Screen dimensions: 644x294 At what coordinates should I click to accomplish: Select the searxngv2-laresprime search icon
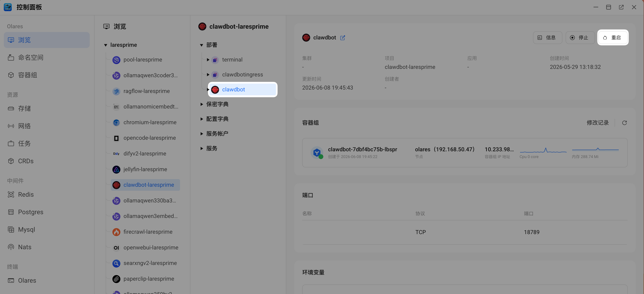coord(116,263)
